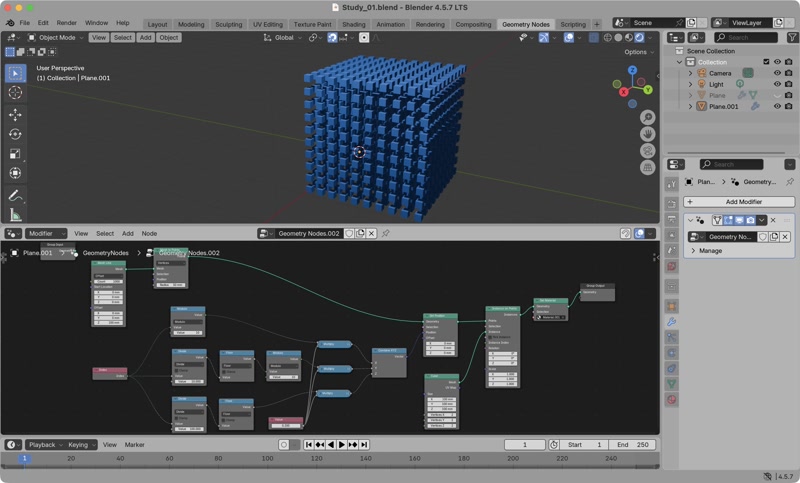Screen dimensions: 800x483
Task: Open the Object Mode dropdown
Action: (x=56, y=37)
